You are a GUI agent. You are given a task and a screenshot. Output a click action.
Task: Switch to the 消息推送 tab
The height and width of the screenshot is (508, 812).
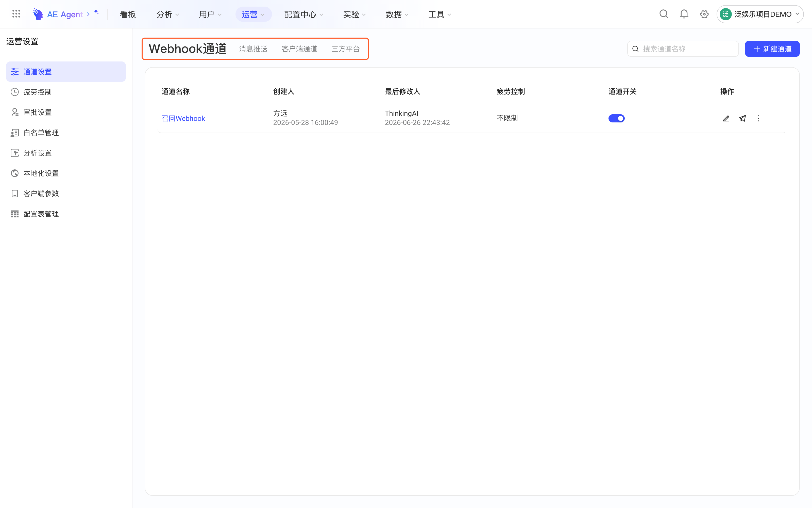point(253,49)
